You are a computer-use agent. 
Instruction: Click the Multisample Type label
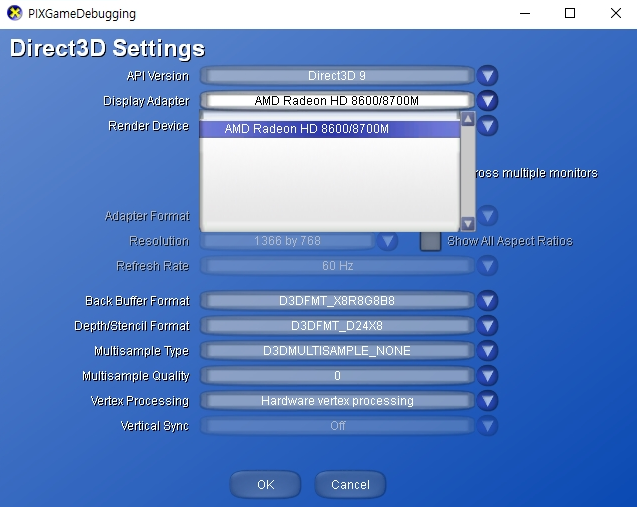point(142,351)
